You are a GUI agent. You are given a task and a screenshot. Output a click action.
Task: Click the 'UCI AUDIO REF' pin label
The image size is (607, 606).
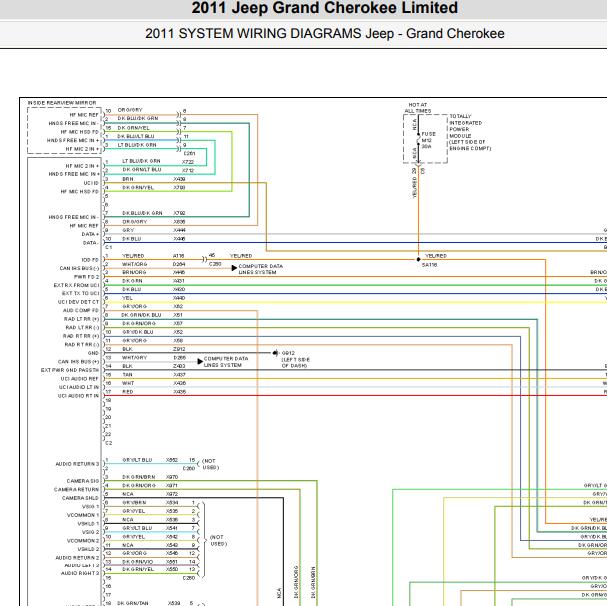click(x=79, y=379)
